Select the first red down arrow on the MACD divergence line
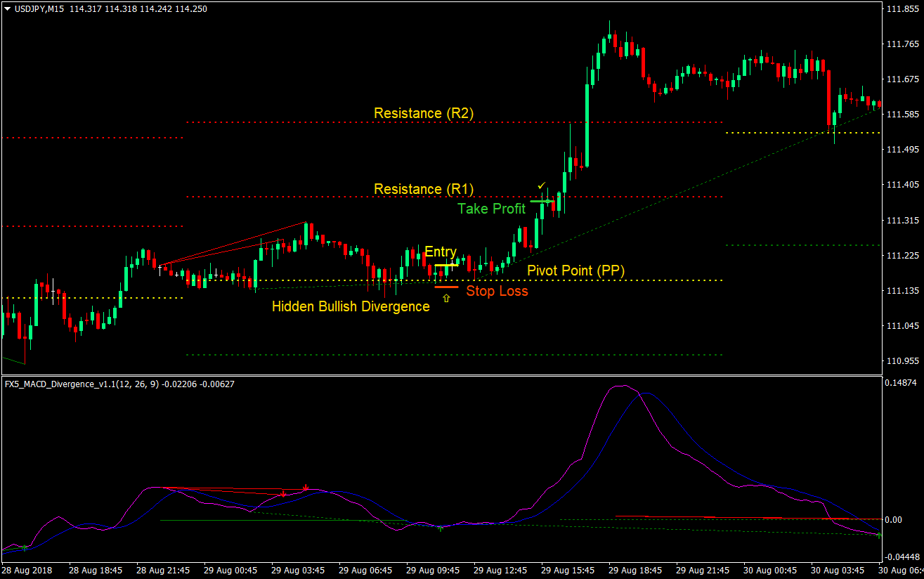924x579 pixels. click(x=283, y=493)
